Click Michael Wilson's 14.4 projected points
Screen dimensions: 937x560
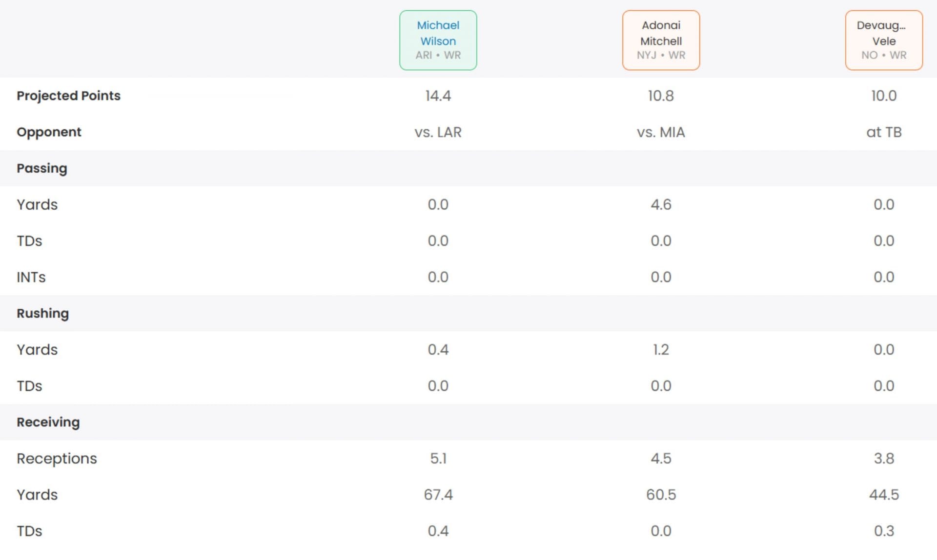coord(438,96)
